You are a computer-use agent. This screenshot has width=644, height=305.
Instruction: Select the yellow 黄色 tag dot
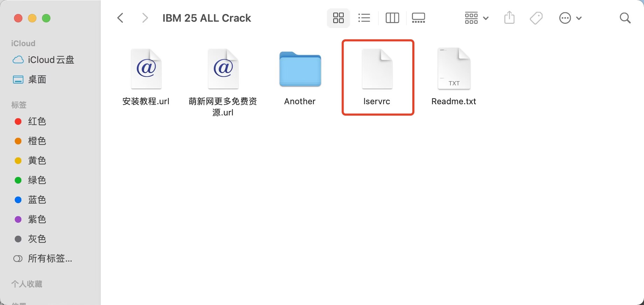(x=18, y=161)
